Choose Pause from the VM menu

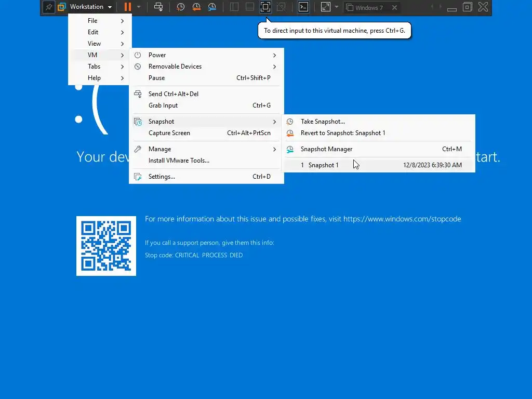click(206, 78)
